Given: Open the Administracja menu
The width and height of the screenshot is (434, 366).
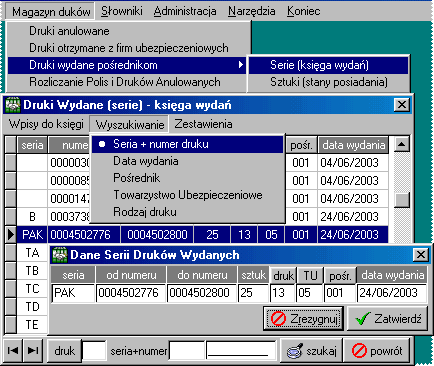Looking at the screenshot, I should coord(185,11).
